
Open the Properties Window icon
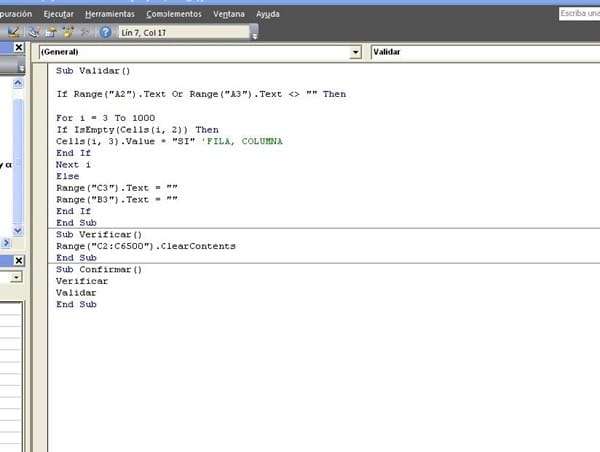click(51, 32)
